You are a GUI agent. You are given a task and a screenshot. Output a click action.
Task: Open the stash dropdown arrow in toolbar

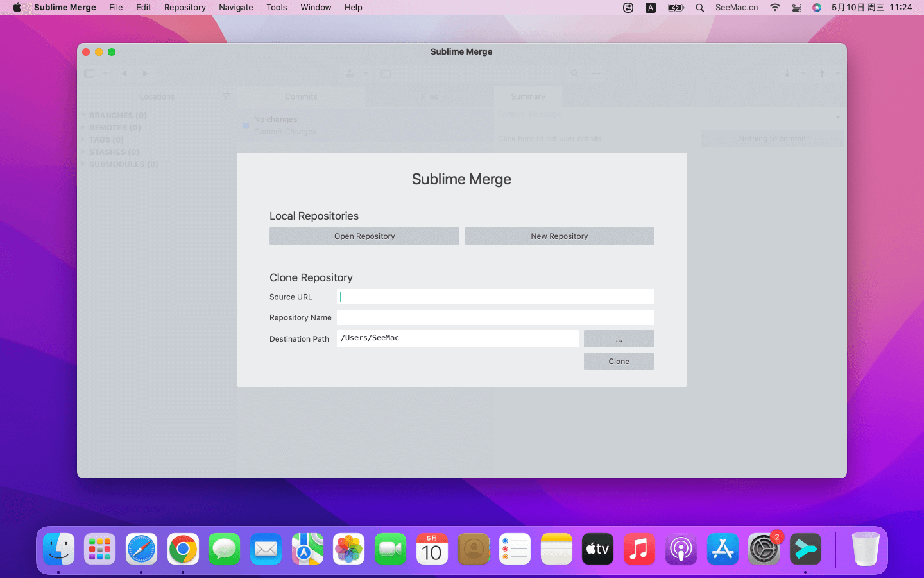(x=366, y=73)
